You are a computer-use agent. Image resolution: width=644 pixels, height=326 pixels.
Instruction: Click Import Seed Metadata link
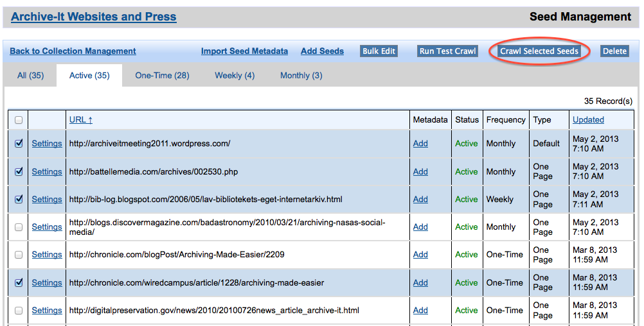click(244, 51)
